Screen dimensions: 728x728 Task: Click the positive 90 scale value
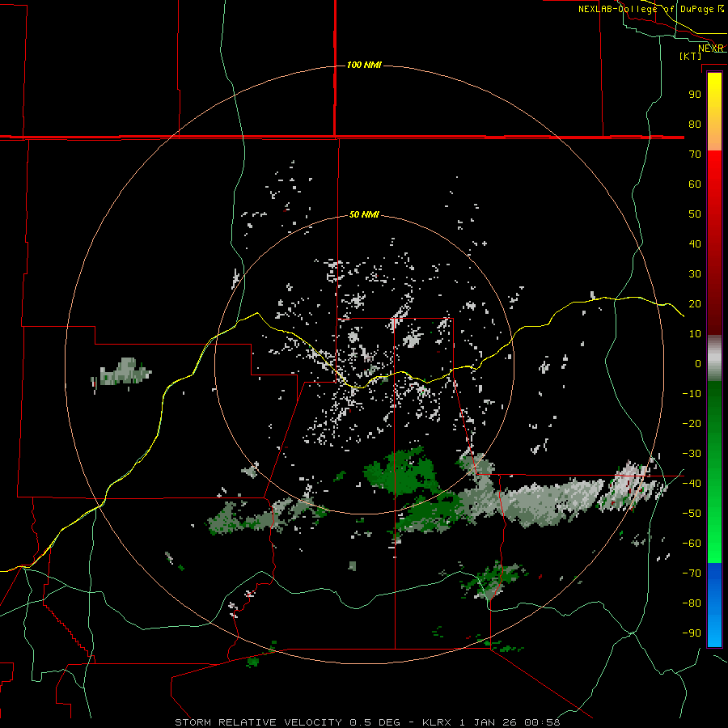[x=695, y=95]
